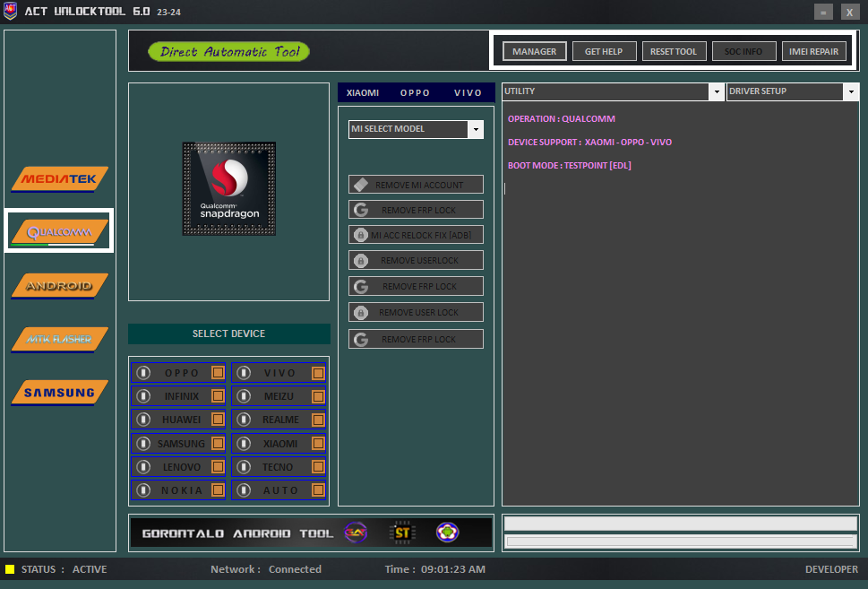Screen dimensions: 868x589
Task: Toggle the VIVO device power circle
Action: 244,373
